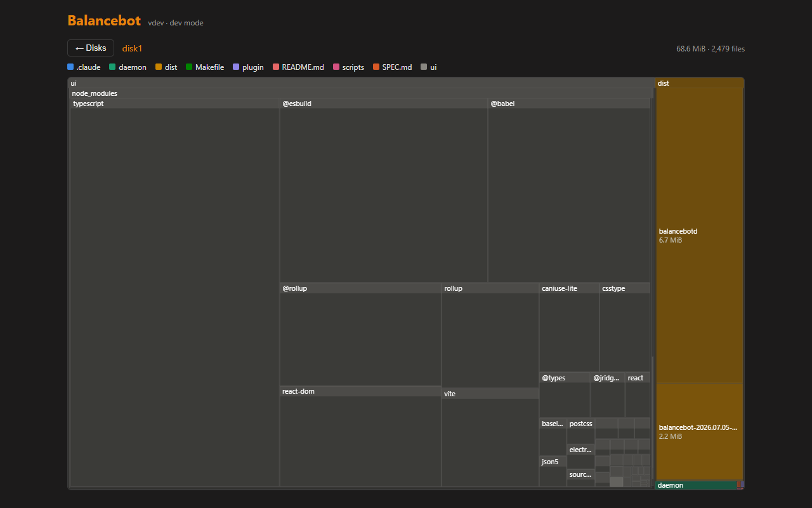
Task: Select the typescript treemap block
Action: pyautogui.click(x=174, y=293)
